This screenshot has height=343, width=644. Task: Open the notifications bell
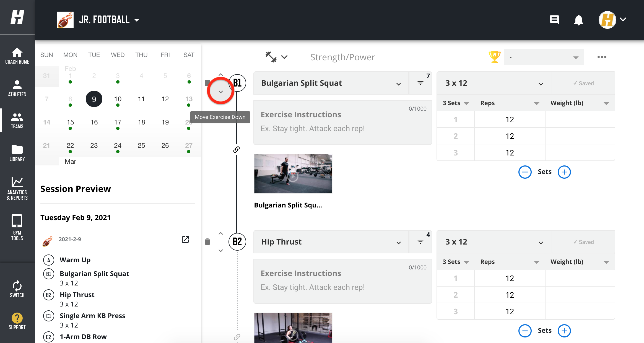[578, 20]
